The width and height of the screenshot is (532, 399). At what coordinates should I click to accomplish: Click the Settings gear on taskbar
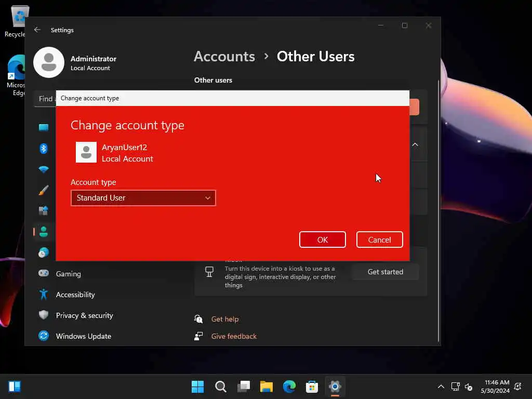point(335,387)
